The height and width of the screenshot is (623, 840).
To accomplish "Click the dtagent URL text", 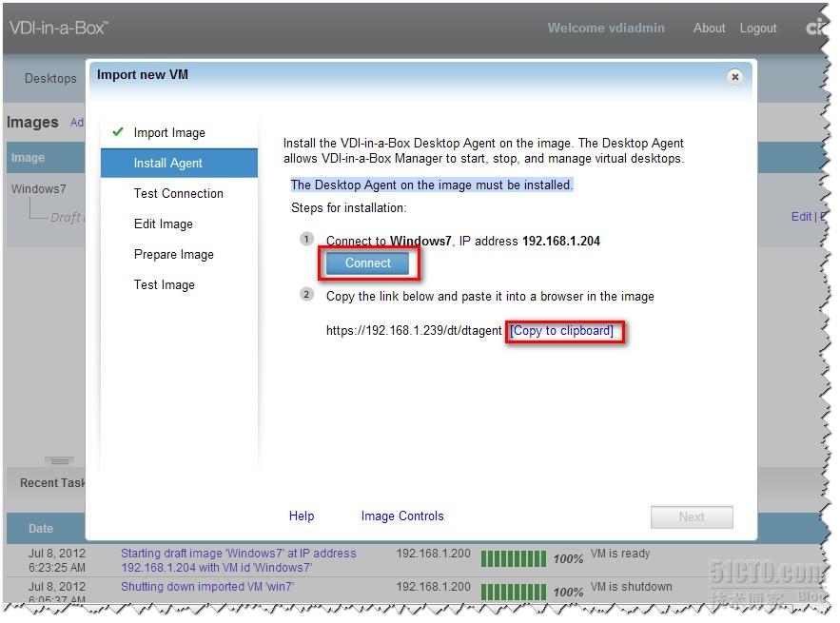I will tap(414, 331).
